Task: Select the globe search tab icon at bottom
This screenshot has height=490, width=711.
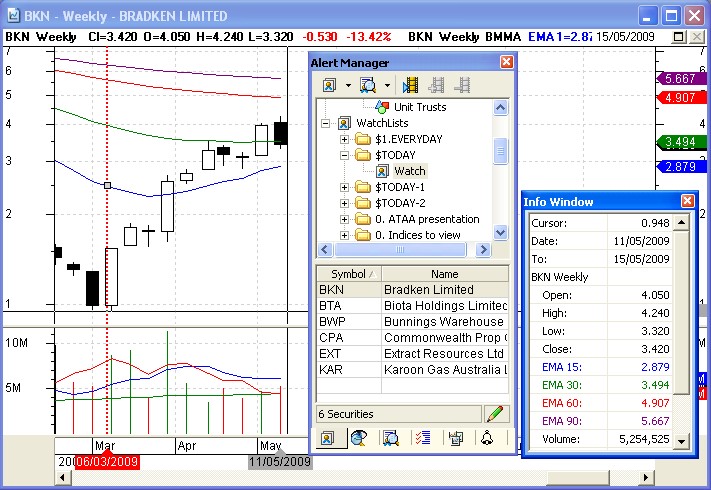Action: click(x=359, y=438)
